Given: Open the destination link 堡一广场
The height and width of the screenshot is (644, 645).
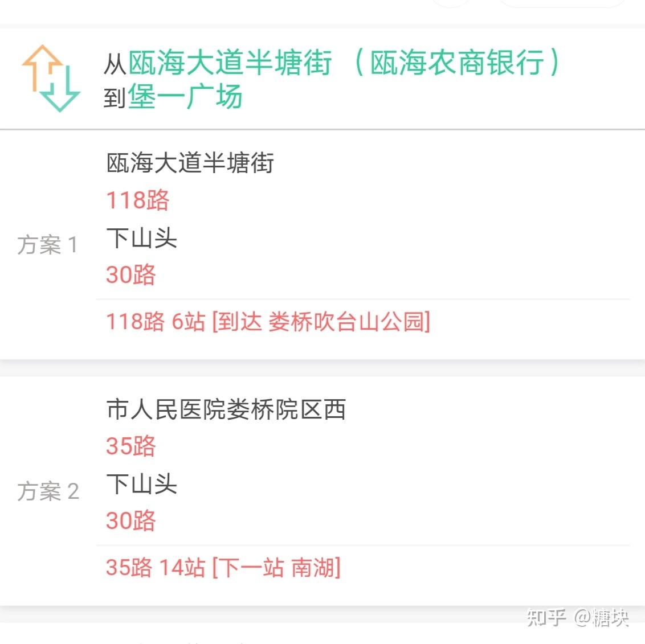Looking at the screenshot, I should pyautogui.click(x=185, y=97).
